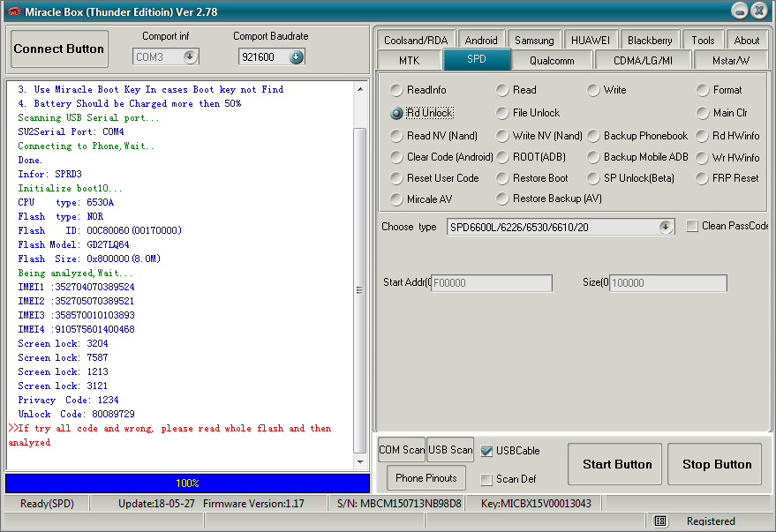Switch to the Samsung tab
This screenshot has height=532, width=776.
[534, 40]
